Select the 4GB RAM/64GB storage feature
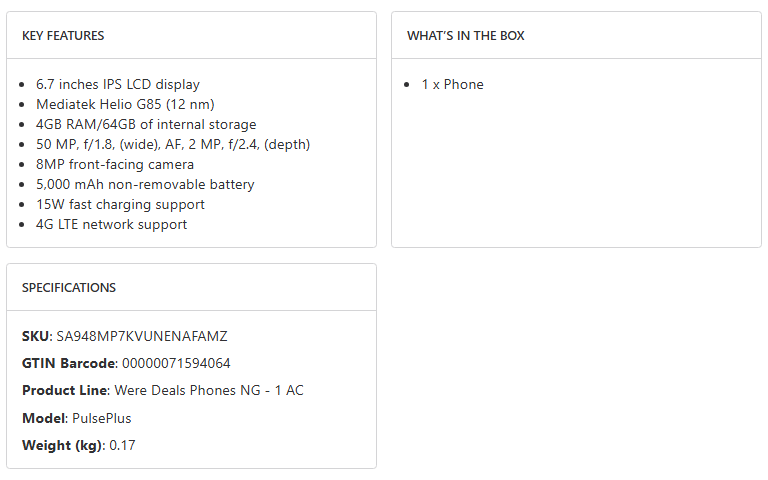Viewport: 768px width, 480px height. pos(146,125)
